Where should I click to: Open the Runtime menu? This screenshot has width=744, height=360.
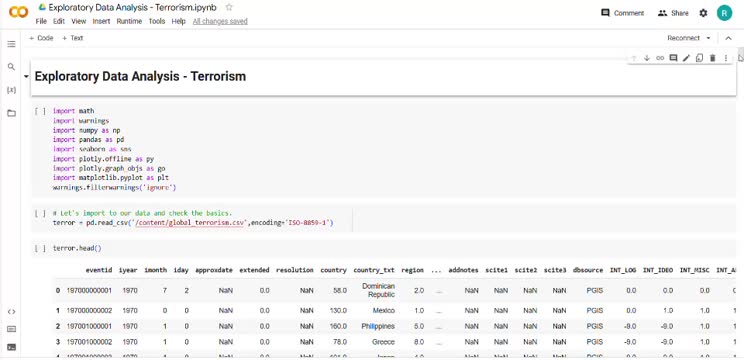(x=129, y=21)
